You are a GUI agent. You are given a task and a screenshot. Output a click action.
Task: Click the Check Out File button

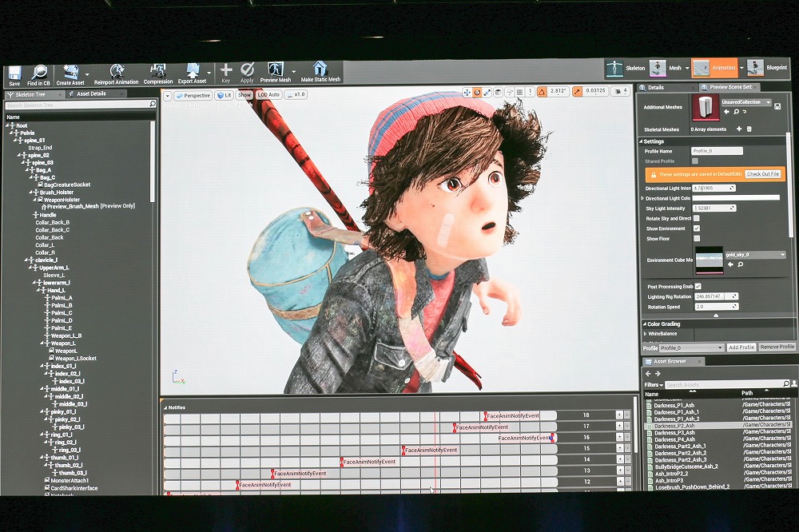[763, 174]
